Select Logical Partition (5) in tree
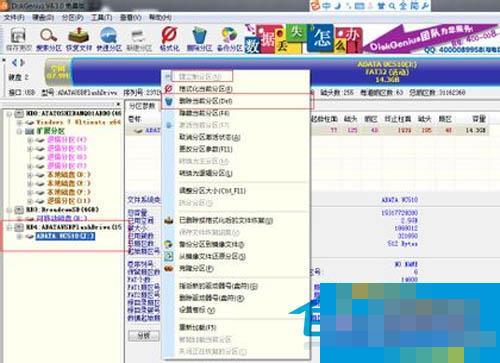500x363 pixels. coord(67,148)
